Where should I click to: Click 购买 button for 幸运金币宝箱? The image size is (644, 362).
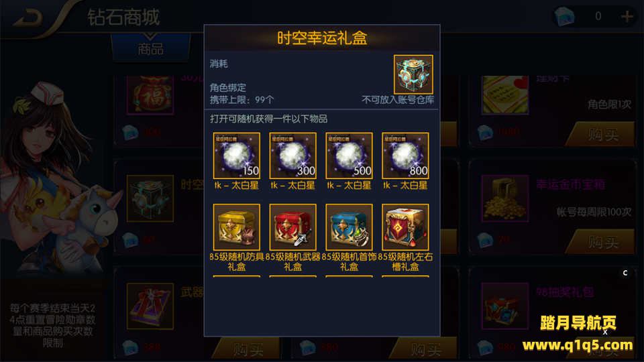click(x=602, y=242)
